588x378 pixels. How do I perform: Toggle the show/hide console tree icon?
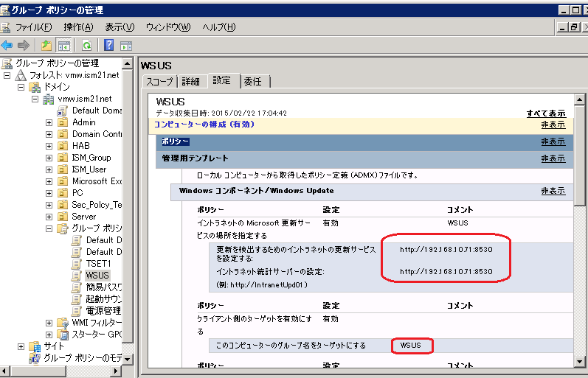pyautogui.click(x=64, y=45)
